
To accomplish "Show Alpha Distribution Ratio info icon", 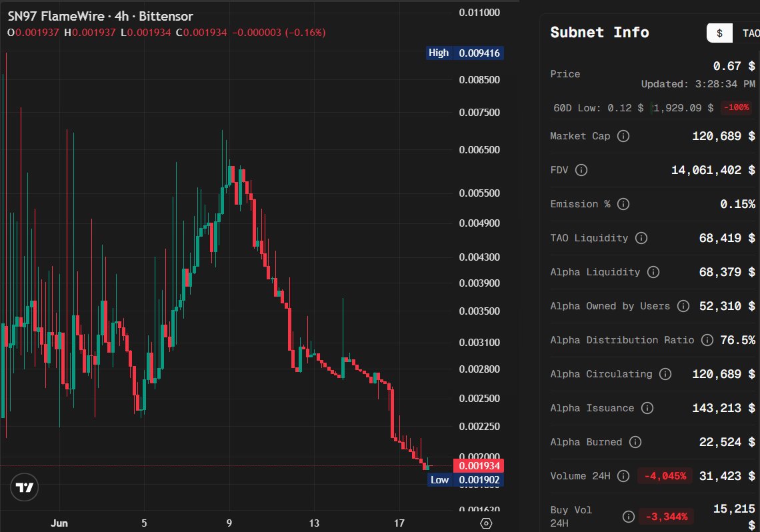I will point(707,339).
